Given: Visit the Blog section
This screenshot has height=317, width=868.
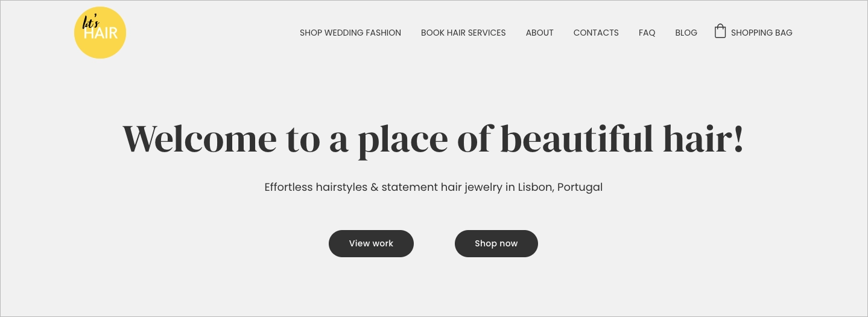Looking at the screenshot, I should (686, 33).
